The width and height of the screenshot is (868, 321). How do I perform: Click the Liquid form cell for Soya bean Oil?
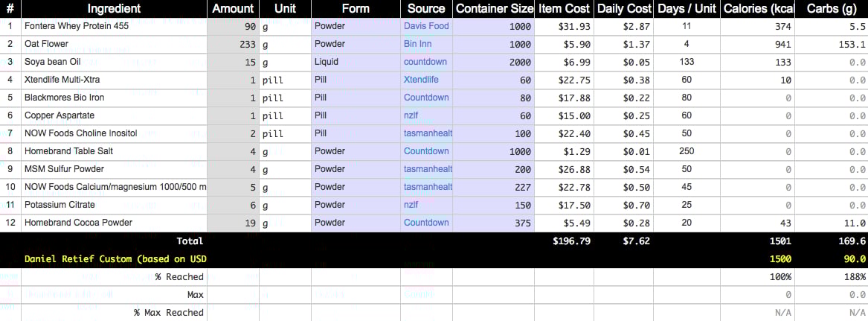356,62
